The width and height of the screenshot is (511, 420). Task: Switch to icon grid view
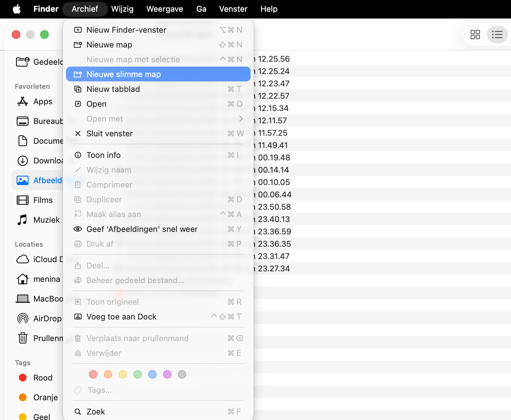click(476, 35)
